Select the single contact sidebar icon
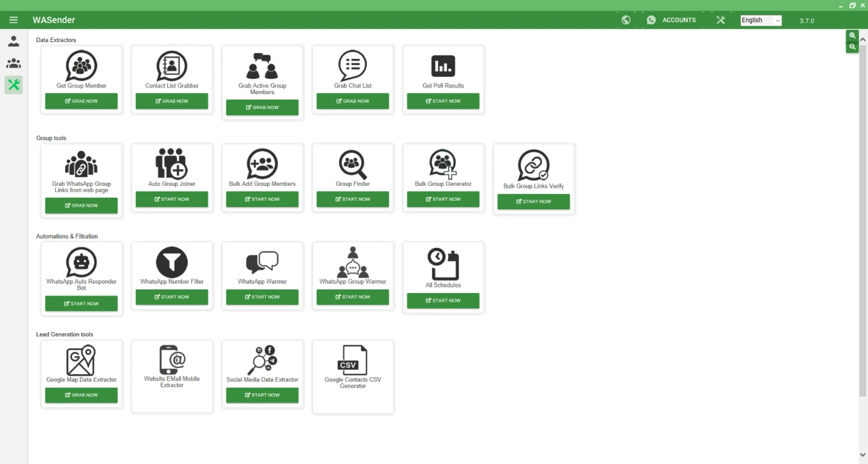This screenshot has height=464, width=868. pyautogui.click(x=14, y=42)
